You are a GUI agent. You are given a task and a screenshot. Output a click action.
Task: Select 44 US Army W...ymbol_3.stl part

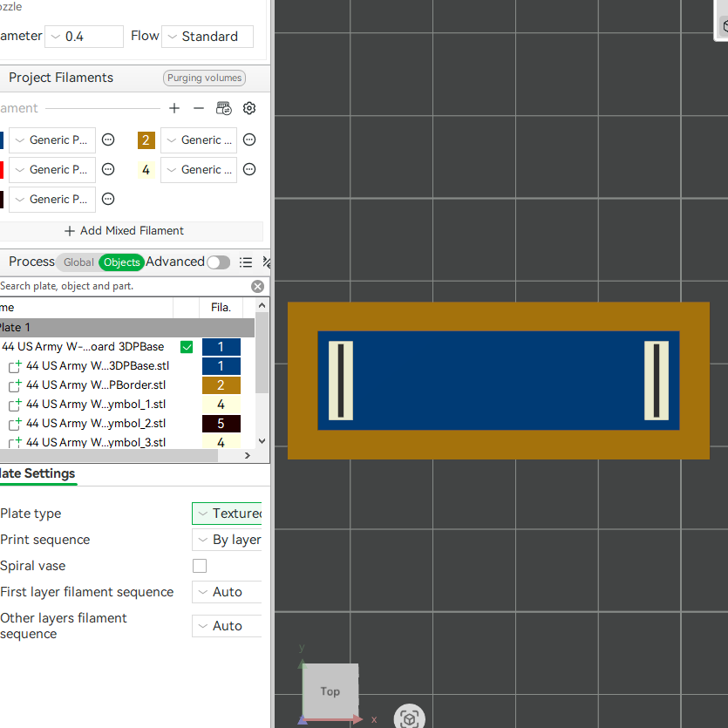(96, 442)
